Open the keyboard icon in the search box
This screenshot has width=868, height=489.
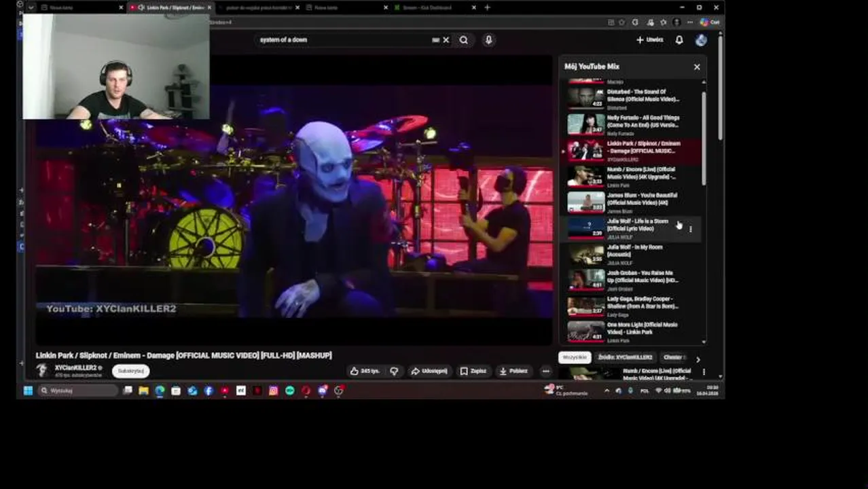tap(435, 40)
